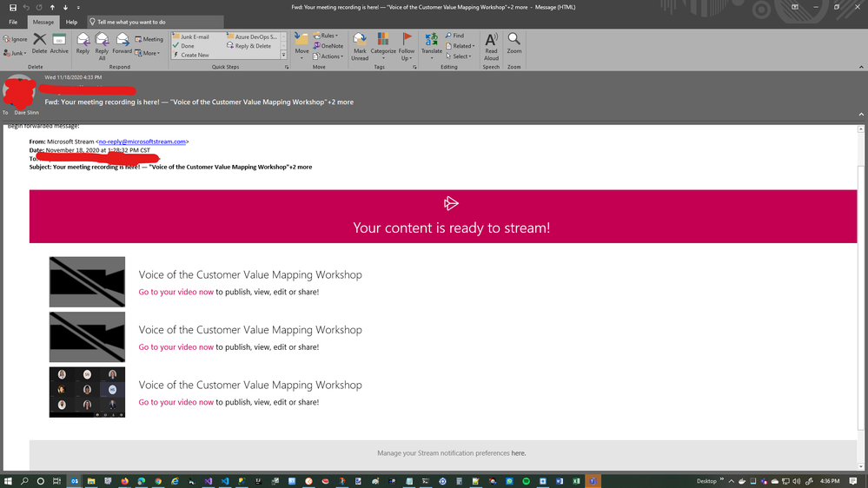The height and width of the screenshot is (488, 868).
Task: Click the message vertical scrollbar
Action: 861,298
